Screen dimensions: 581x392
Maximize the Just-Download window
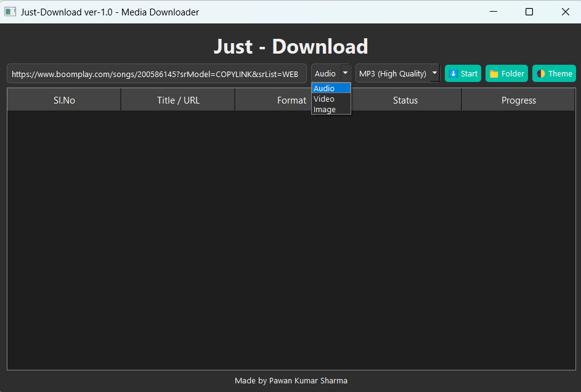[529, 12]
